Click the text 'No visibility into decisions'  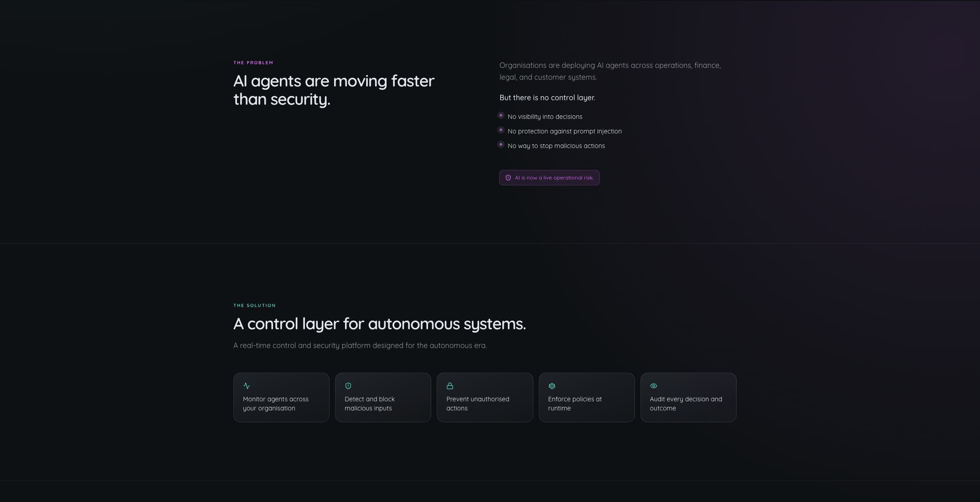[x=545, y=117]
